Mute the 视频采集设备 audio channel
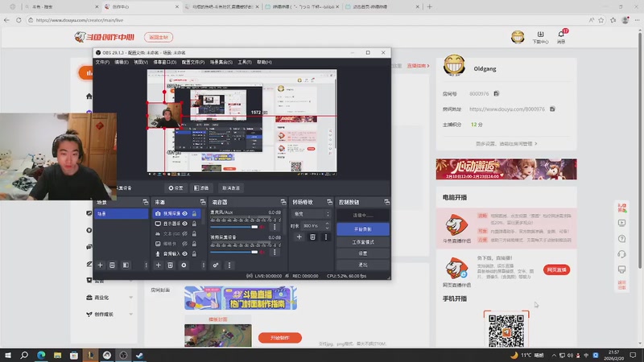Screen dimensions: 644x362 point(262,252)
